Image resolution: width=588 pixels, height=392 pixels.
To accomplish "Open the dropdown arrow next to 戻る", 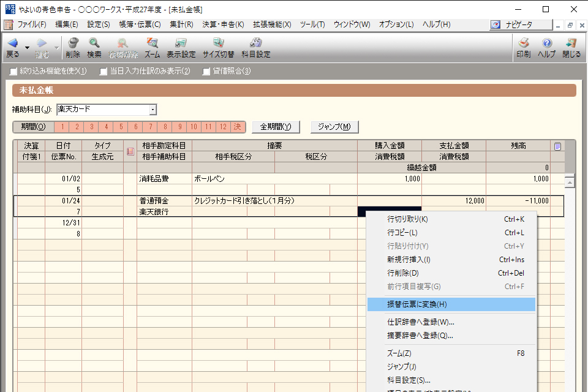I will coord(27,48).
